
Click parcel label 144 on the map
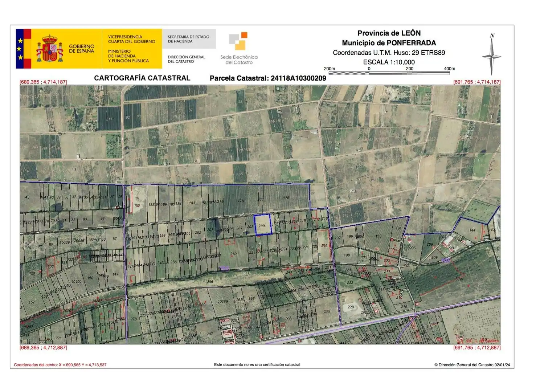pyautogui.click(x=472, y=230)
